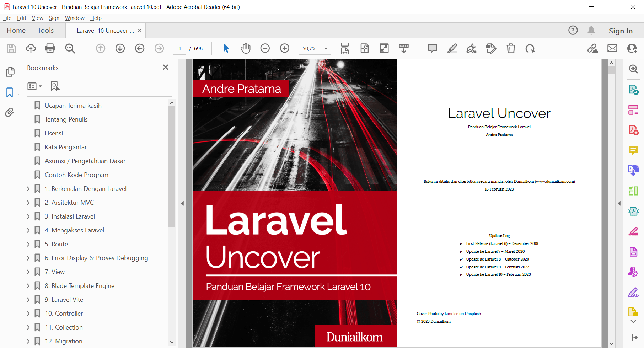Collapse the left navigation pane arrow

pos(182,203)
